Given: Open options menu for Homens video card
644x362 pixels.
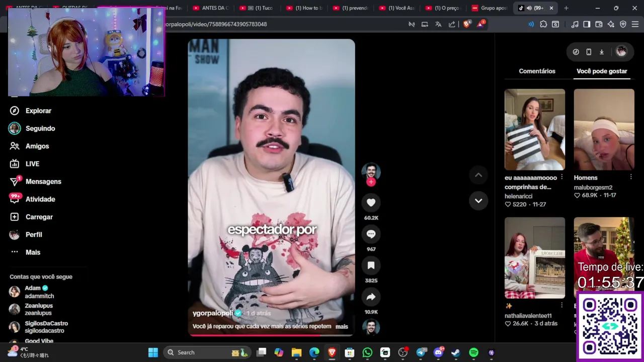Looking at the screenshot, I should [630, 177].
